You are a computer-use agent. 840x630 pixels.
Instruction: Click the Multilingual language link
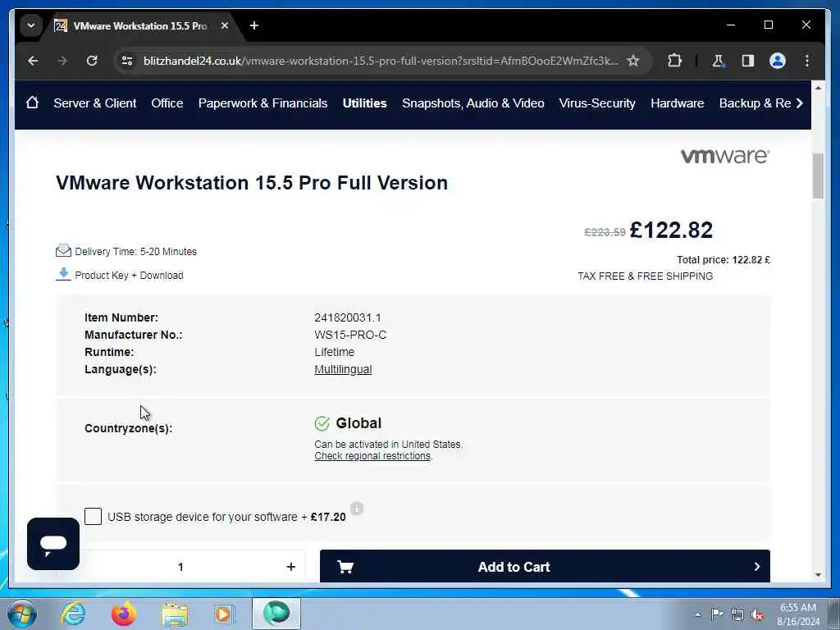click(x=343, y=369)
